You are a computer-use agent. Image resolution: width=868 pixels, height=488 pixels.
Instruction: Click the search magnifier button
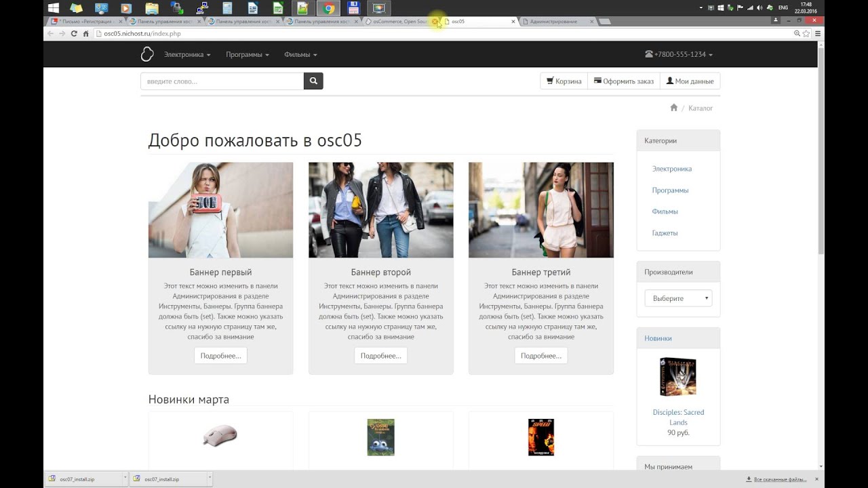pos(313,81)
